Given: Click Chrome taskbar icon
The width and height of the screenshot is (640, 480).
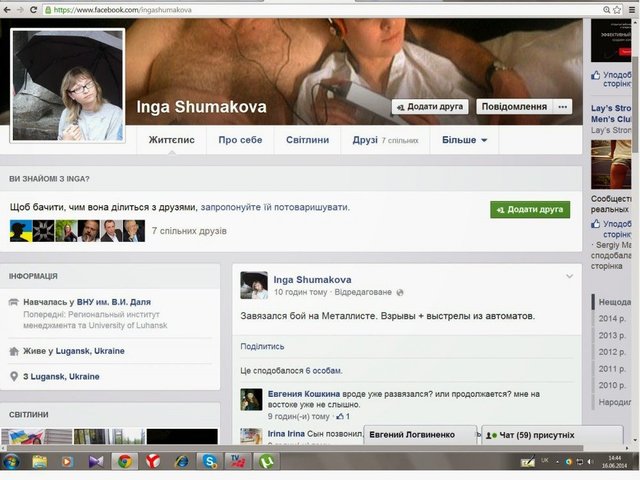Looking at the screenshot, I should (125, 462).
